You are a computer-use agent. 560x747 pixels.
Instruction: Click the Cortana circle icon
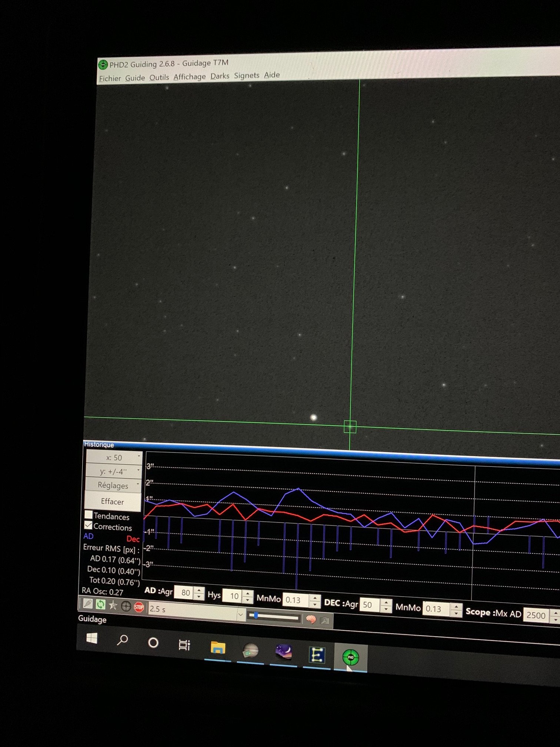[153, 643]
